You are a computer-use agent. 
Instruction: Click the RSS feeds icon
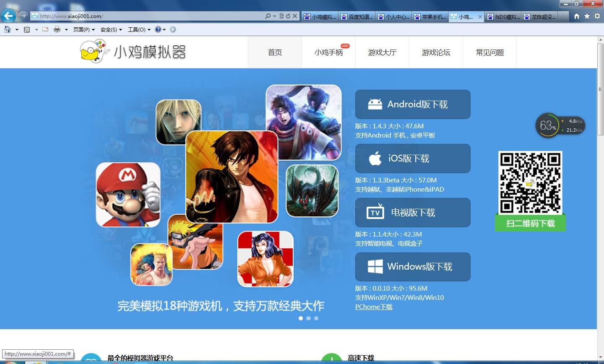tap(27, 29)
